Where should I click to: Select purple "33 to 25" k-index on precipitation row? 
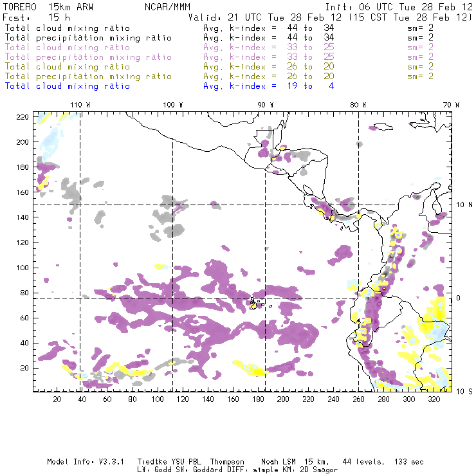(311, 57)
